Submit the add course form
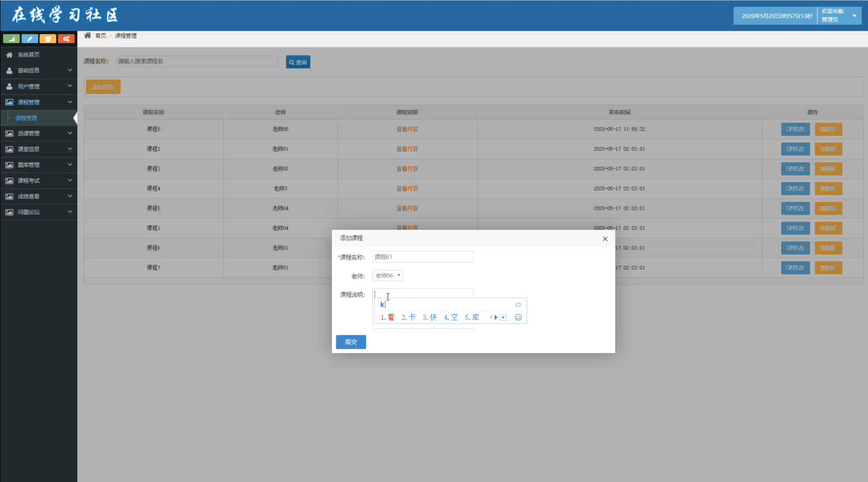Image resolution: width=868 pixels, height=482 pixels. [x=351, y=342]
